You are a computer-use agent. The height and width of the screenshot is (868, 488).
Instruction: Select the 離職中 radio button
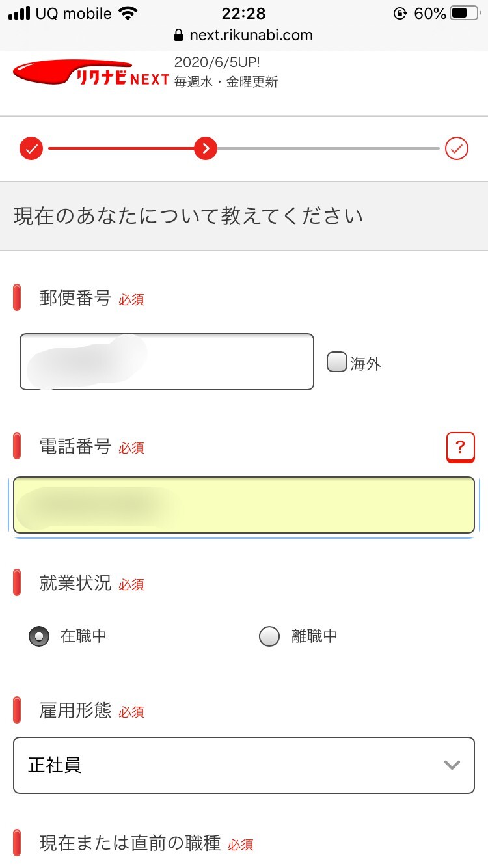269,636
